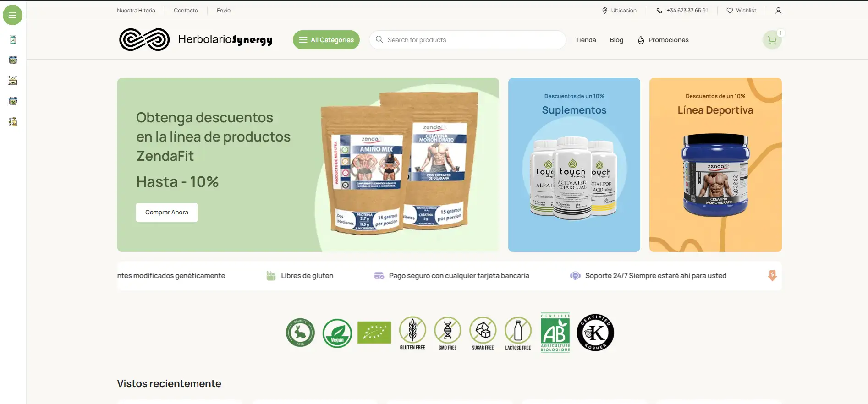Open the Envio page

pos(224,11)
